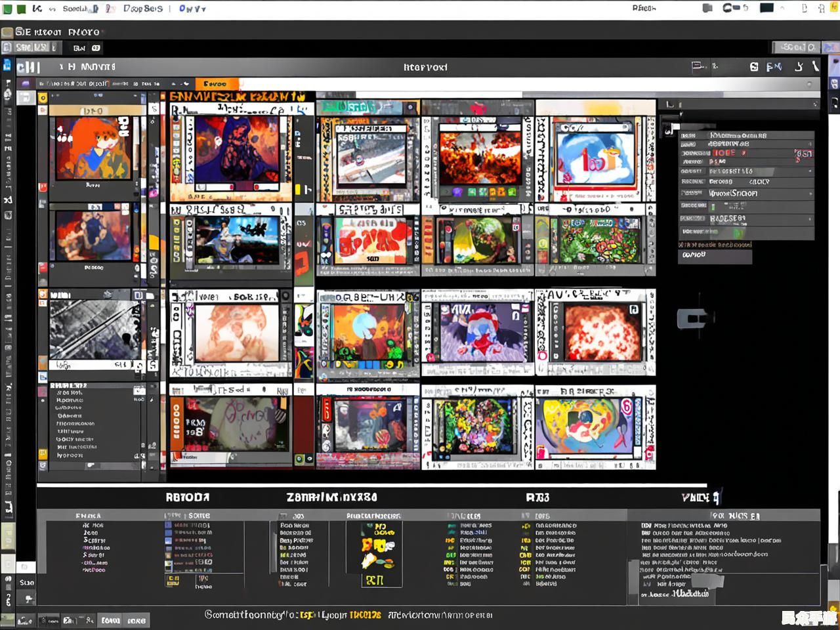Image resolution: width=840 pixels, height=630 pixels.
Task: Open the VNICK tab at bottom right
Action: 700,497
